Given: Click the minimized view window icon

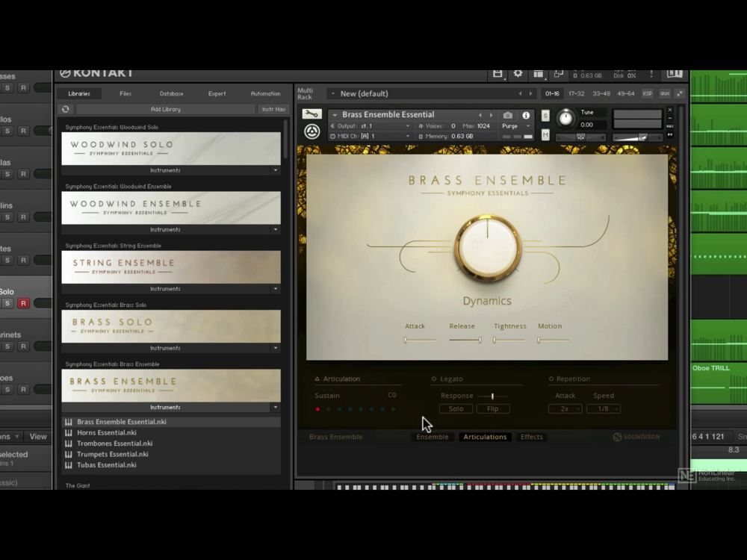Looking at the screenshot, I should coord(558,74).
